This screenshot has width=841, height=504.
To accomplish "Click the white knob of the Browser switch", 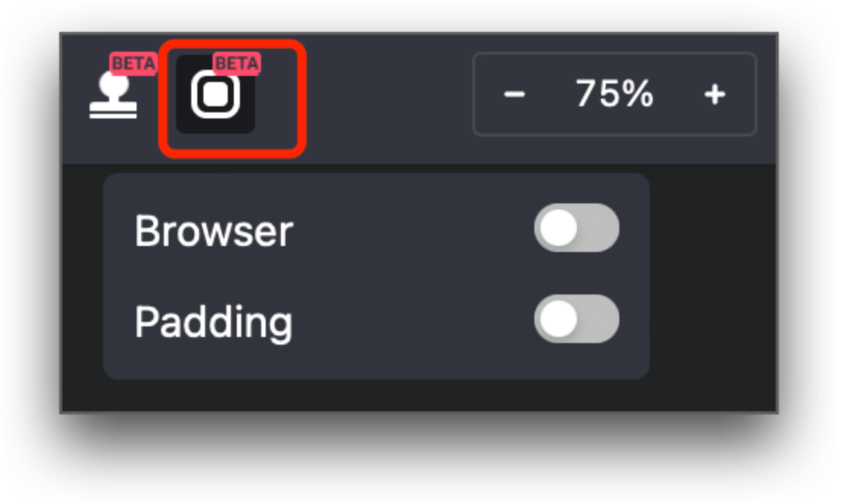I will [559, 228].
